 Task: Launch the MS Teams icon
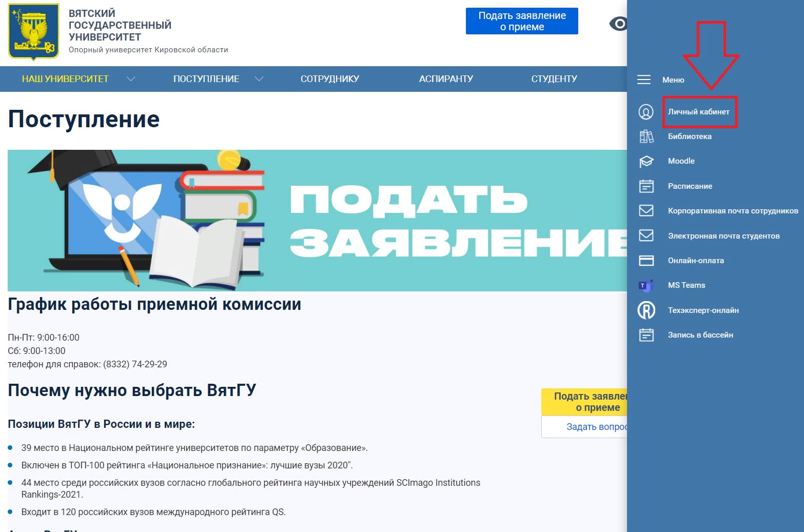pyautogui.click(x=645, y=285)
